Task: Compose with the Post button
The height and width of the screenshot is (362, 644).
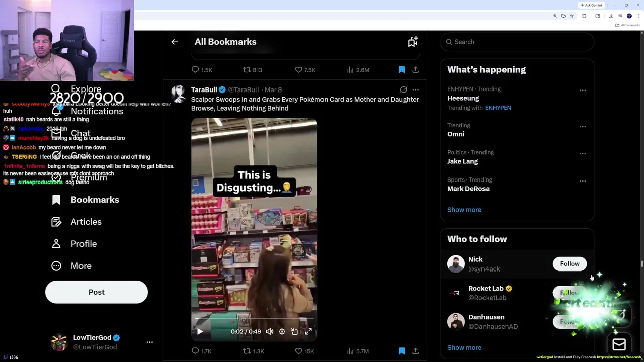Action: [97, 292]
